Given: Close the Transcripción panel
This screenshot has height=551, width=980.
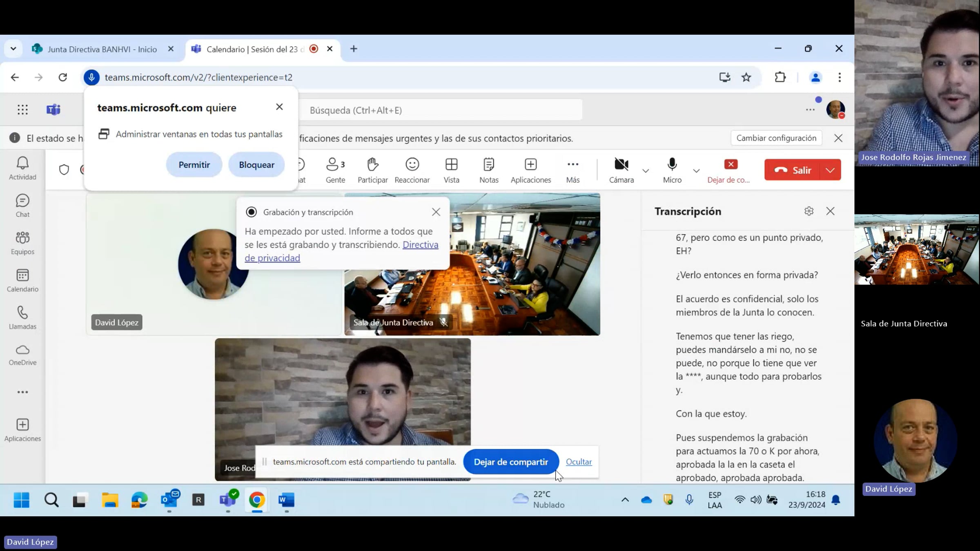Looking at the screenshot, I should click(830, 211).
